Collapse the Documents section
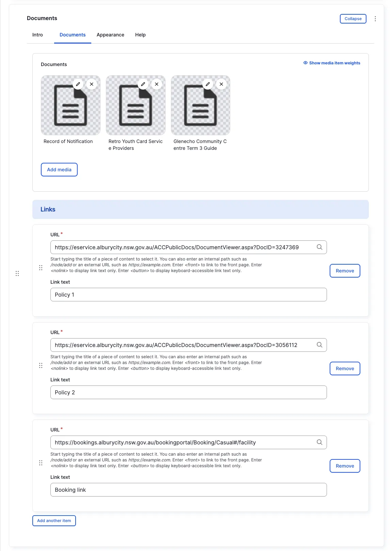This screenshot has width=392, height=551. tap(353, 19)
